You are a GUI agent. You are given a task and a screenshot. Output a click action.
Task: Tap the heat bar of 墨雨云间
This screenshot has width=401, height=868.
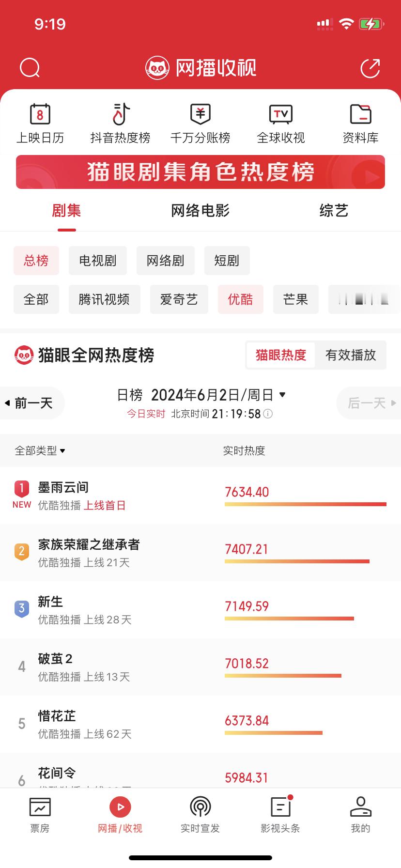point(306,504)
